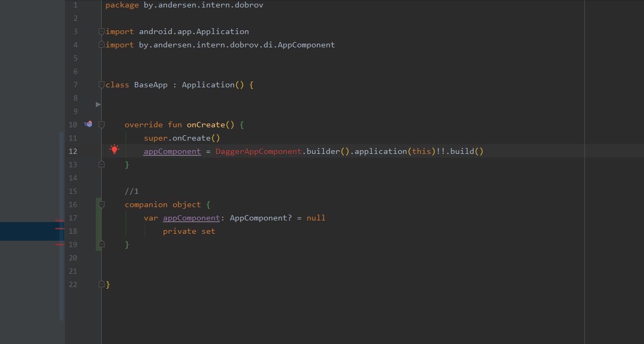Click the var keyword on line 17
Image resolution: width=644 pixels, height=344 pixels.
(151, 218)
